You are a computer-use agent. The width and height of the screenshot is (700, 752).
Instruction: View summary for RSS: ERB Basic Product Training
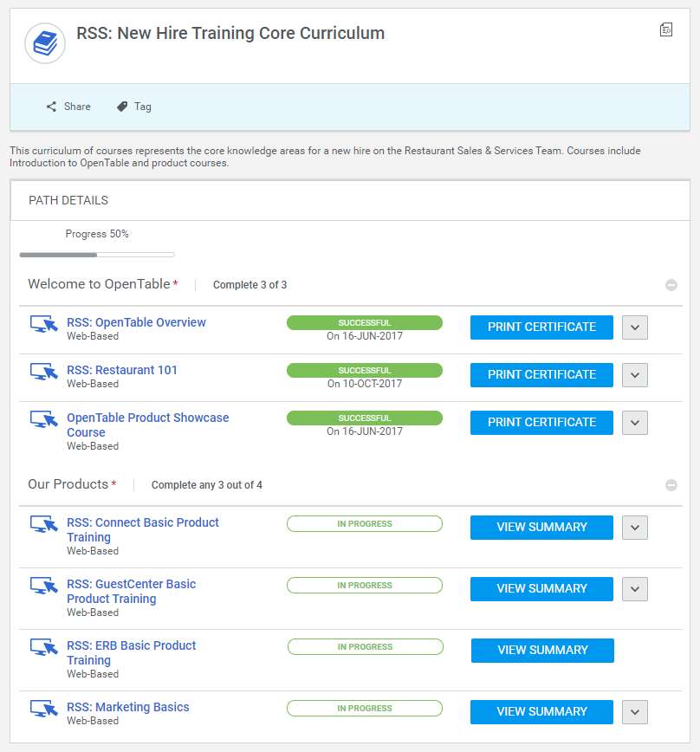pyautogui.click(x=542, y=651)
